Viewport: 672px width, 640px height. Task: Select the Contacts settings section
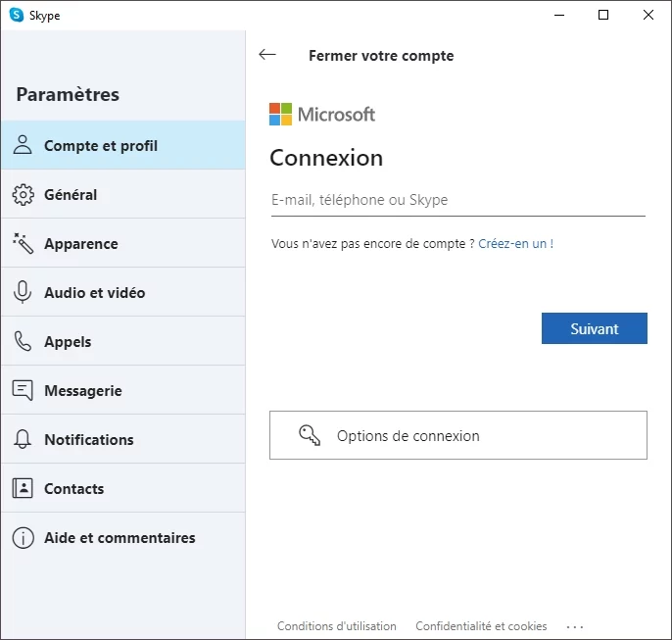(123, 488)
